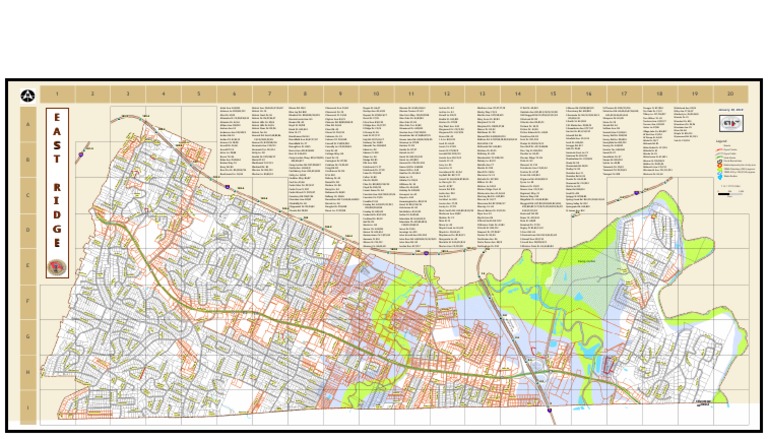The image size is (768, 439).
Task: Select grid column header 10
Action: (x=376, y=94)
